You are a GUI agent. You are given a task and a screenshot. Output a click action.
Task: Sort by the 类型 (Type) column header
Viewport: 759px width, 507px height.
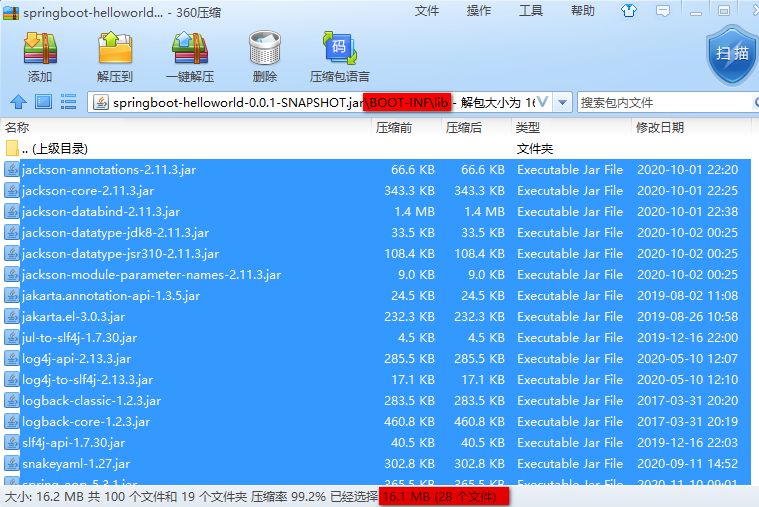[572, 127]
